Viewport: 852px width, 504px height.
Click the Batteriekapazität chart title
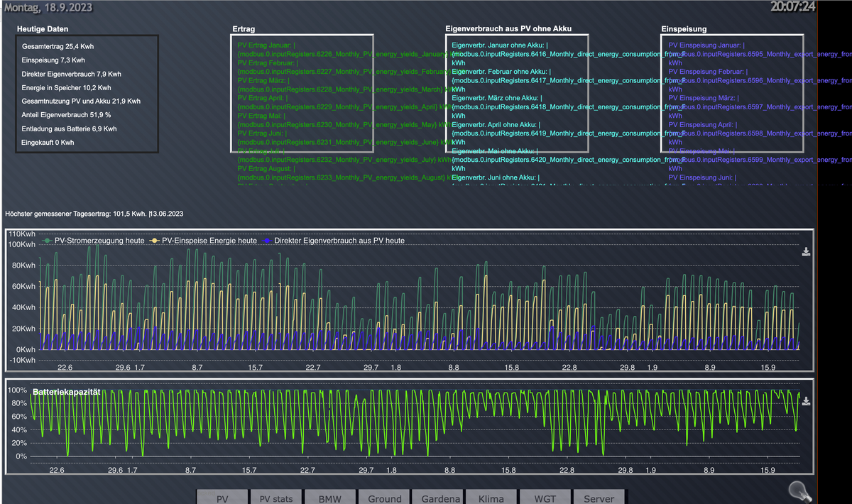click(67, 392)
